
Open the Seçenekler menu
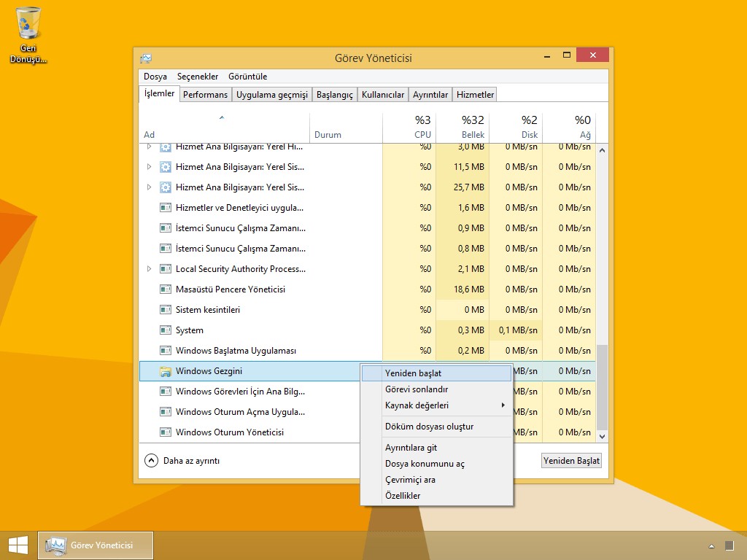198,77
